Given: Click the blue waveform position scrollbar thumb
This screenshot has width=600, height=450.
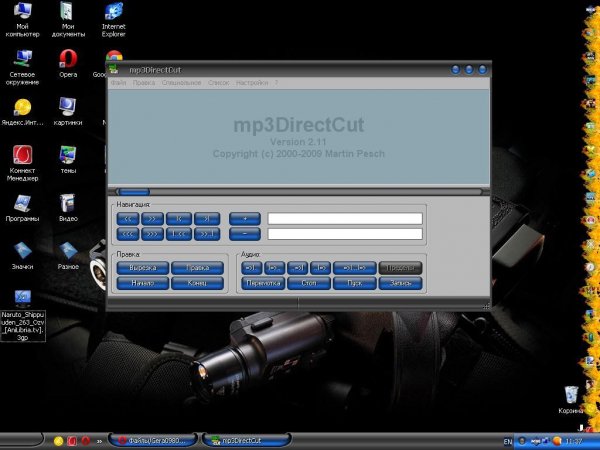Looking at the screenshot, I should (133, 191).
